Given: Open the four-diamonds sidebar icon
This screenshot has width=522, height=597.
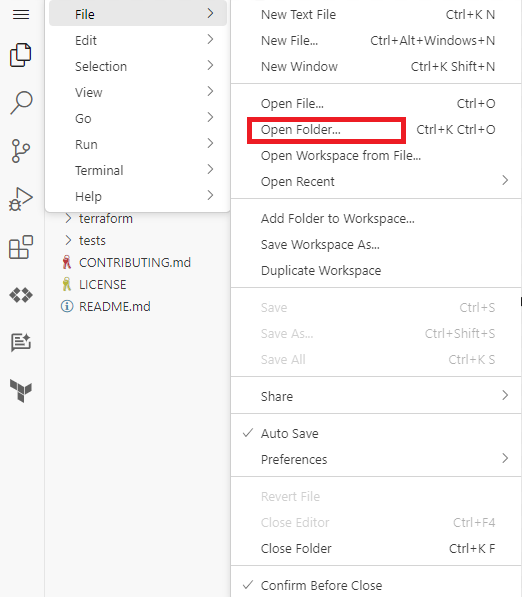Looking at the screenshot, I should (x=21, y=295).
